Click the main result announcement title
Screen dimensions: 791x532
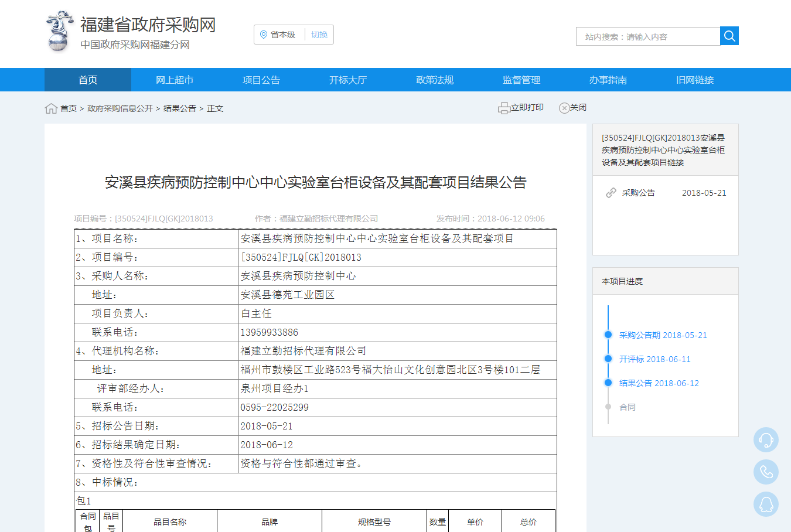(315, 182)
